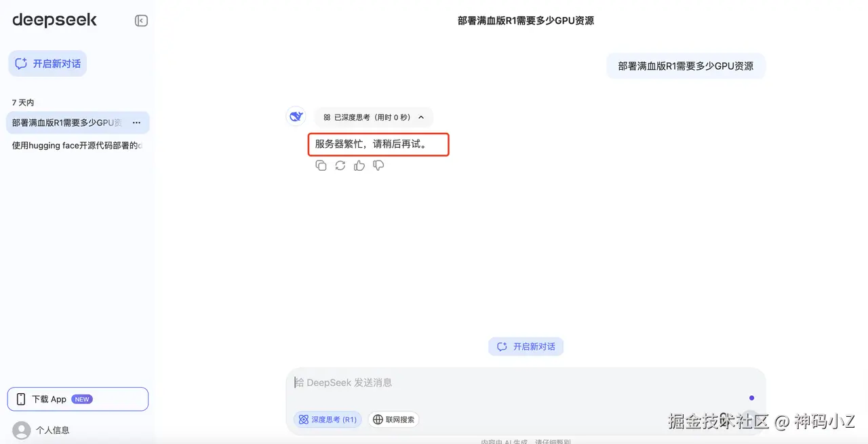The height and width of the screenshot is (444, 868).
Task: Focus the '给 DeepSeek 发送消息' input field
Action: (x=526, y=383)
